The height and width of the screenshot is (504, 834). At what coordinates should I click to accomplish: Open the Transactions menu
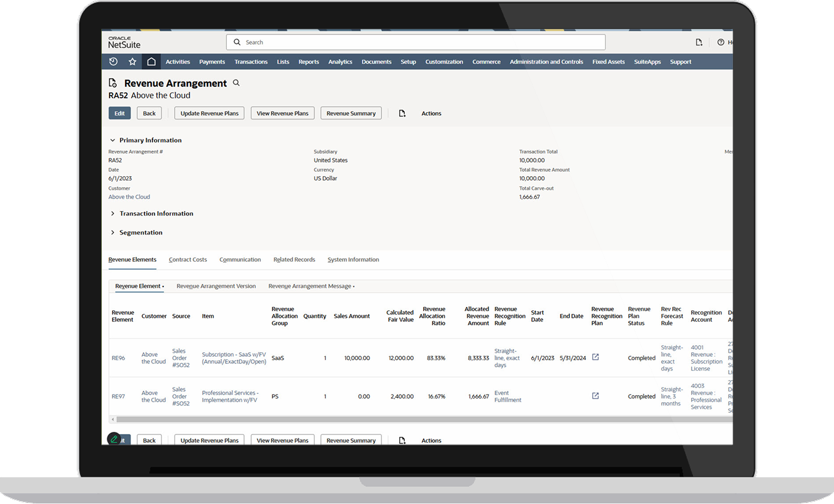(x=251, y=61)
